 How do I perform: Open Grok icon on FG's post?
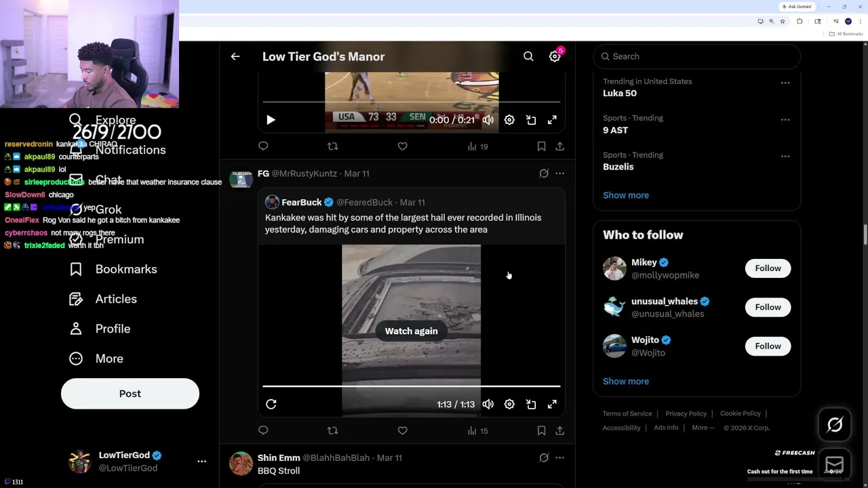click(544, 174)
